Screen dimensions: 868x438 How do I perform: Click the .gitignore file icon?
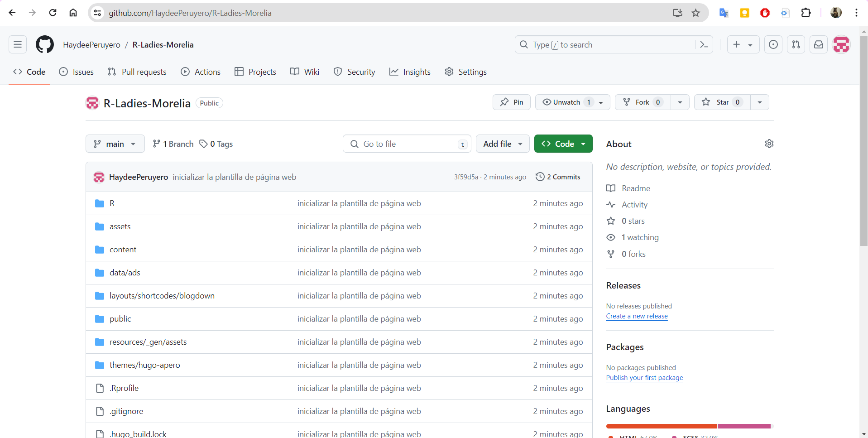pyautogui.click(x=100, y=411)
